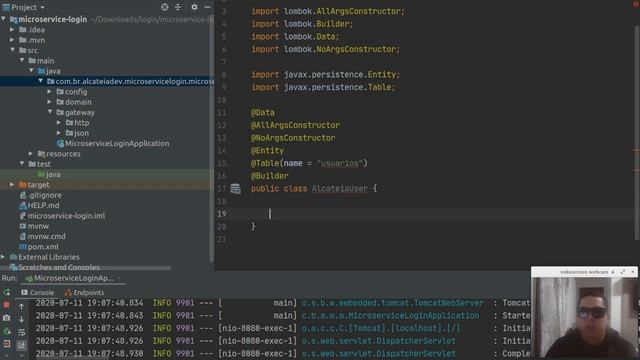Screen dimensions: 640x360
Task: Collapse all nodes in Project panel
Action: (178, 7)
